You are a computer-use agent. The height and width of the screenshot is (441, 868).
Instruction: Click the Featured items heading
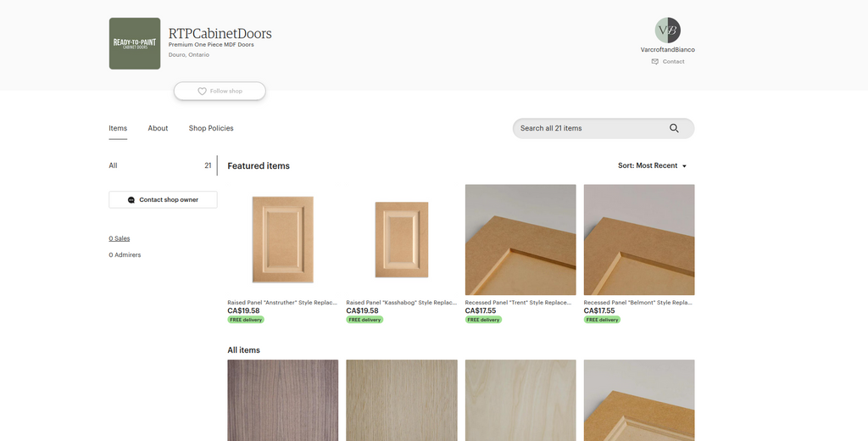click(259, 165)
